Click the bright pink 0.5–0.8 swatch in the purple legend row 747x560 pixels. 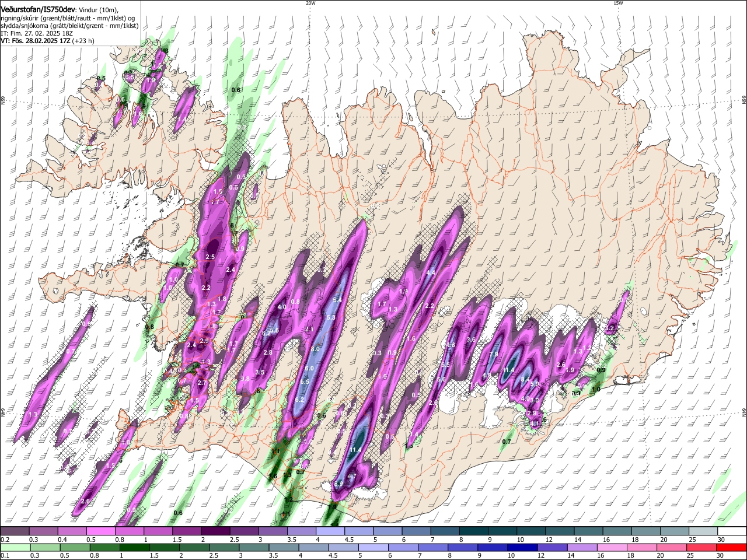coord(100,531)
